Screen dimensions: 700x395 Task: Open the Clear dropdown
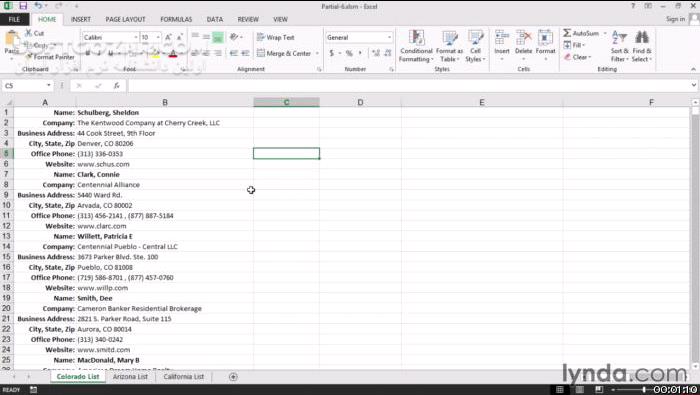click(577, 57)
